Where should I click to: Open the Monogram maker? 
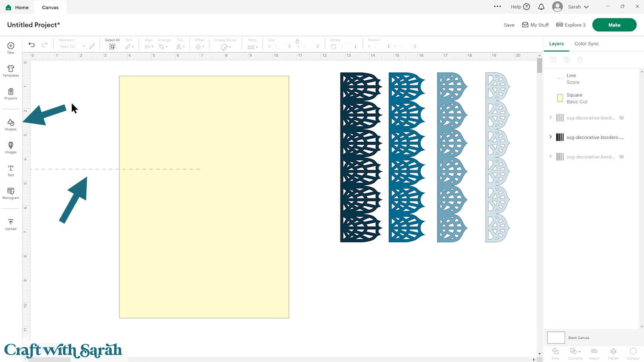point(11,193)
